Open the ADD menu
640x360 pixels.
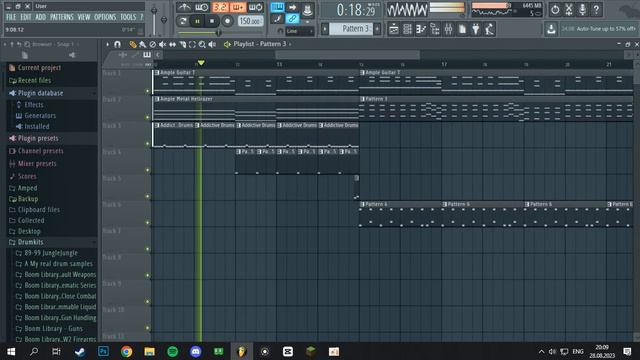(40, 17)
